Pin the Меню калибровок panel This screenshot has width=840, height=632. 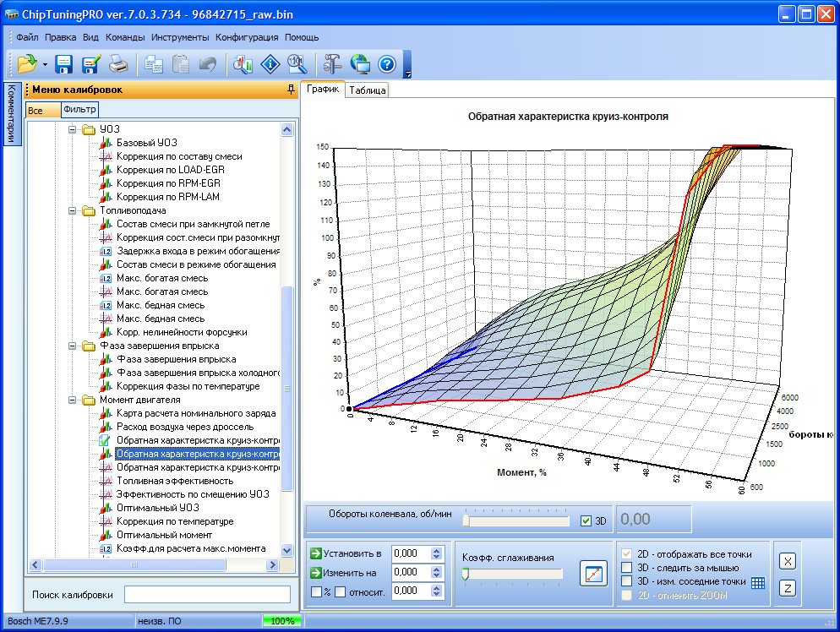[291, 90]
